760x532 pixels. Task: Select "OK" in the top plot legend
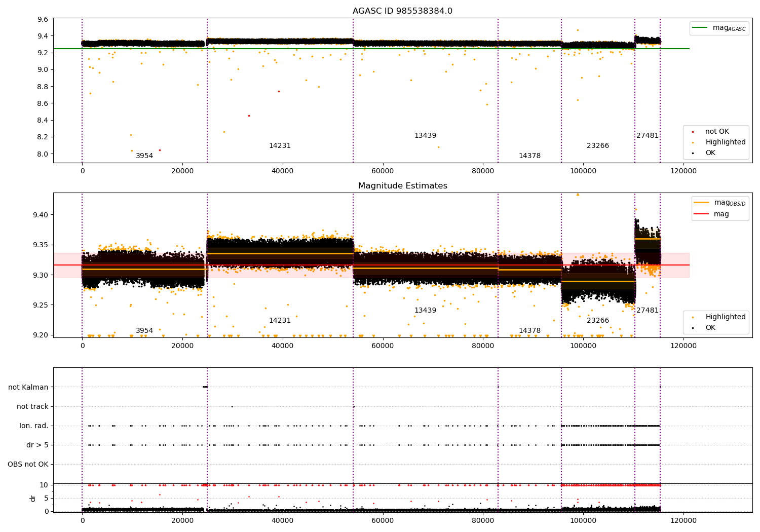pos(710,153)
